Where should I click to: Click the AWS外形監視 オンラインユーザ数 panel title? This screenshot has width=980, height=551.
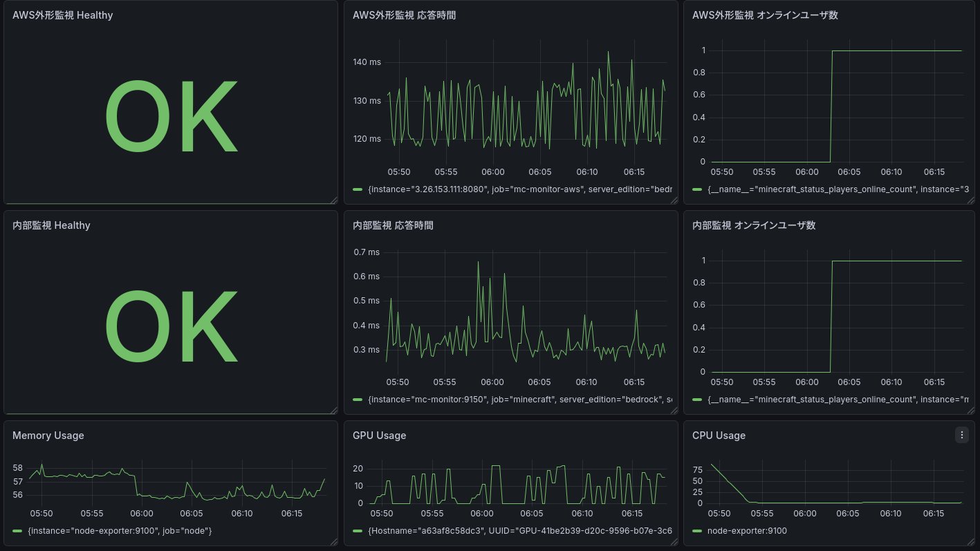[x=765, y=15]
